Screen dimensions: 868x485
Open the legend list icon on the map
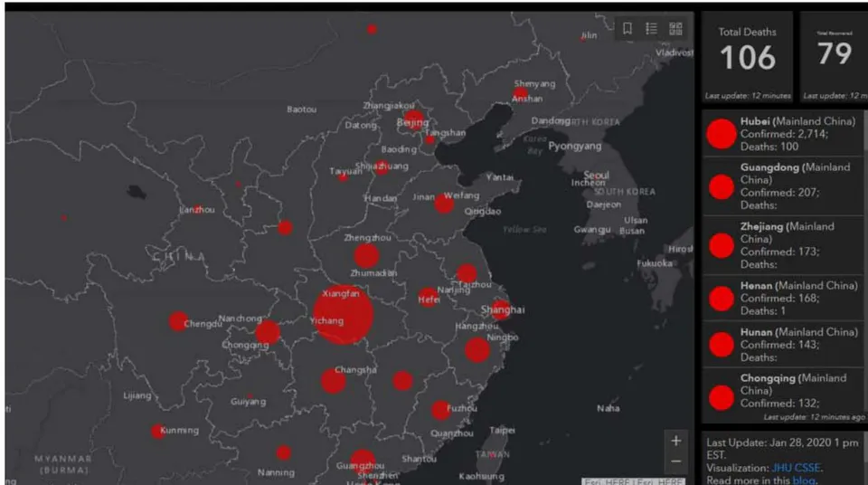(x=652, y=28)
